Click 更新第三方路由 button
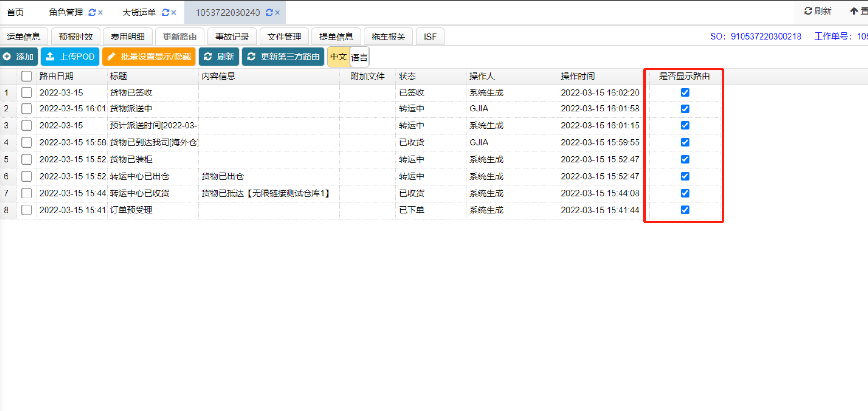This screenshot has height=411, width=868. coord(283,57)
